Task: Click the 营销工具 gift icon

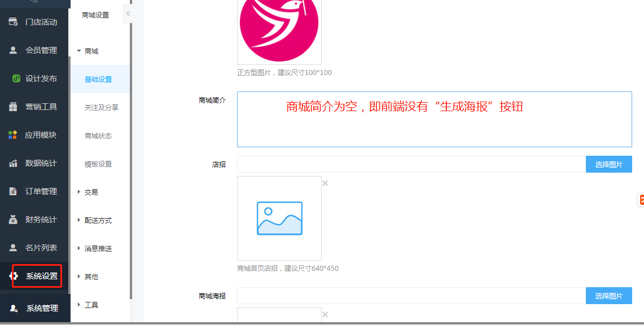Action: click(13, 107)
